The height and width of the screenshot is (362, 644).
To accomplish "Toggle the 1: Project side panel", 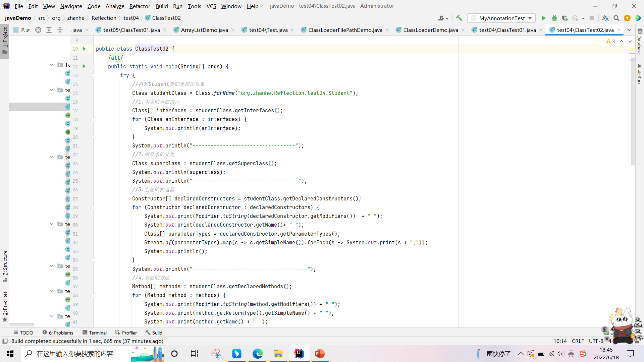I will (x=5, y=41).
